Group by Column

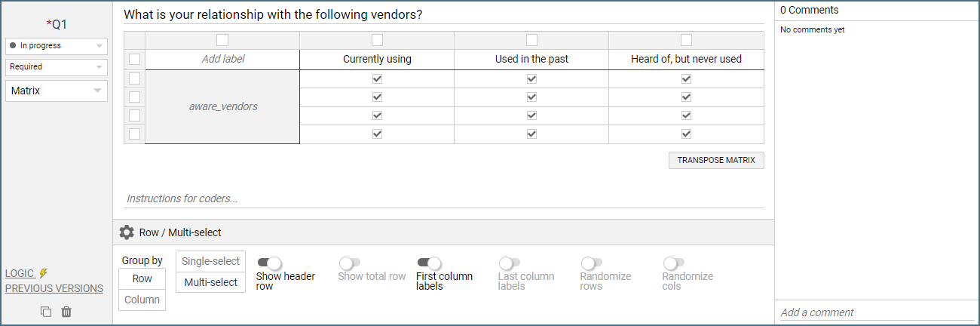tap(142, 300)
